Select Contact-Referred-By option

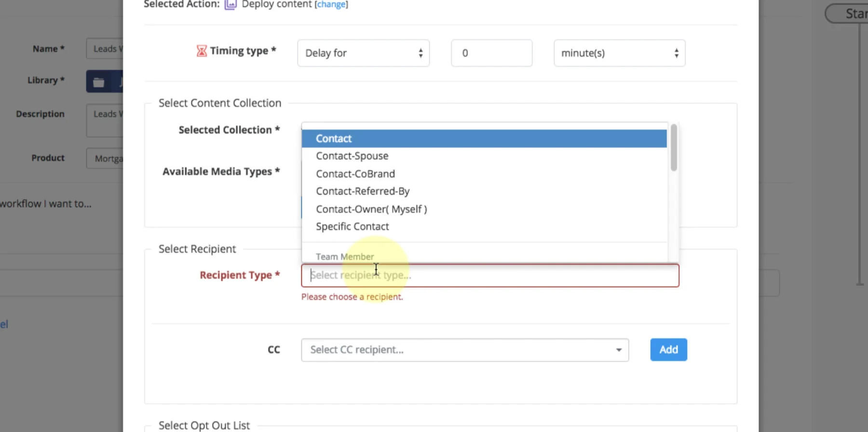(x=484, y=191)
